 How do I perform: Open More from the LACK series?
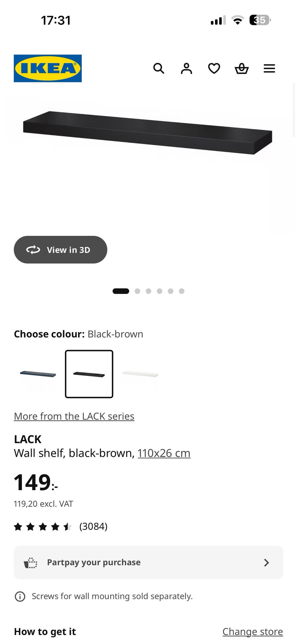[74, 416]
